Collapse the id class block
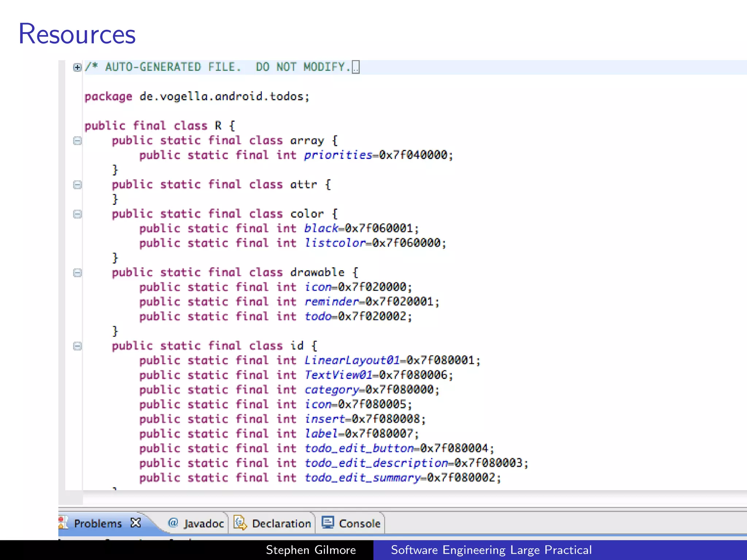The image size is (747, 560). (x=77, y=346)
